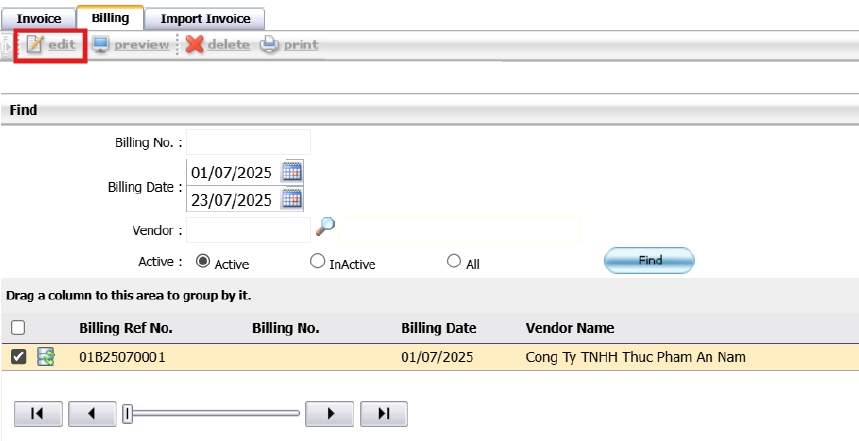Toggle the select-all header checkbox
Screen dimensions: 859x441
(x=18, y=328)
